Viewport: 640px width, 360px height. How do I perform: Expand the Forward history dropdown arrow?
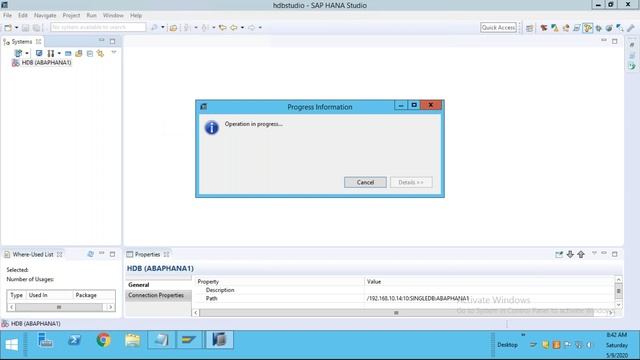[260, 28]
